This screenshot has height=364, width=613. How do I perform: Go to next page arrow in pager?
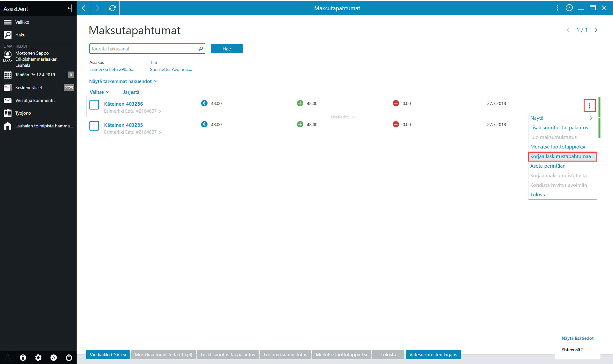coord(596,30)
